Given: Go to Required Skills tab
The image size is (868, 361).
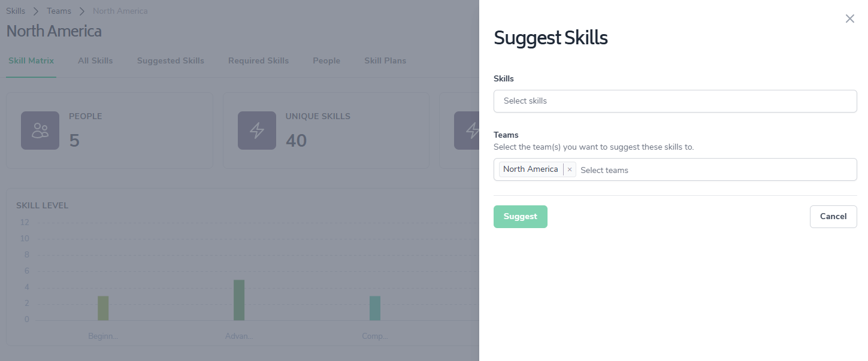Looking at the screenshot, I should (x=258, y=60).
